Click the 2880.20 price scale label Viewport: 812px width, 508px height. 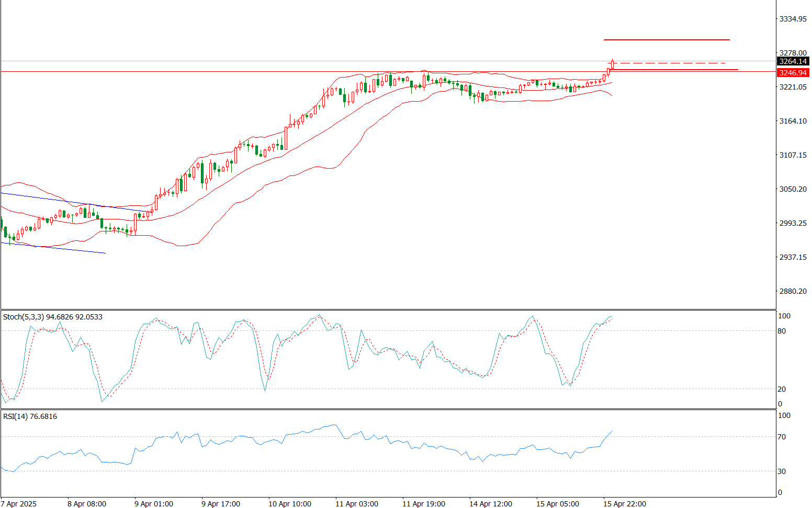[x=793, y=291]
